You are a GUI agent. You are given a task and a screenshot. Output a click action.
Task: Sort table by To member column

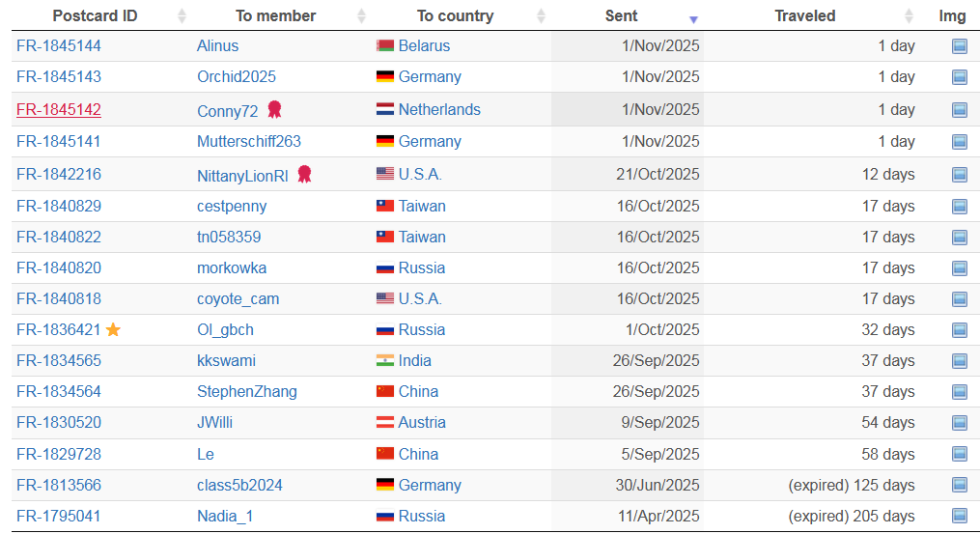(x=275, y=15)
